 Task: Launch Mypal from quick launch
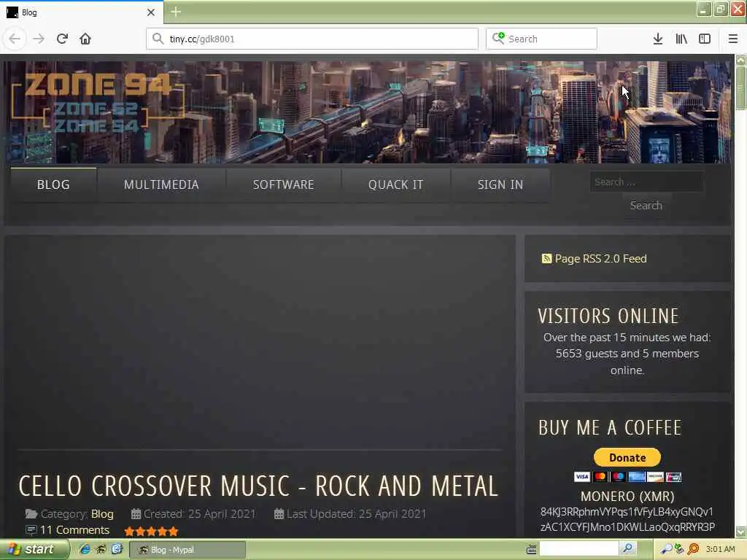coord(101,549)
